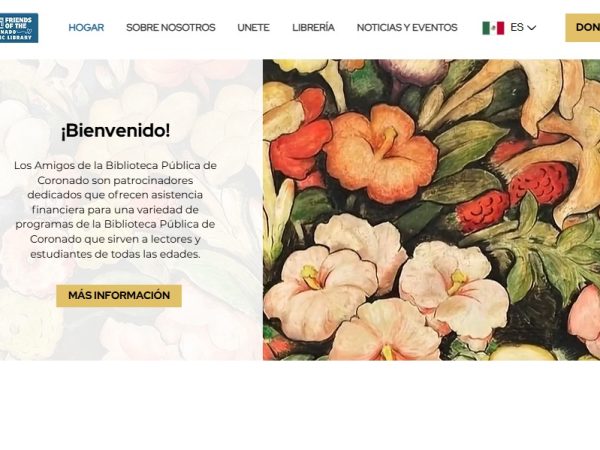Select the UNETE navigation link
This screenshot has height=450, width=600.
tap(253, 28)
